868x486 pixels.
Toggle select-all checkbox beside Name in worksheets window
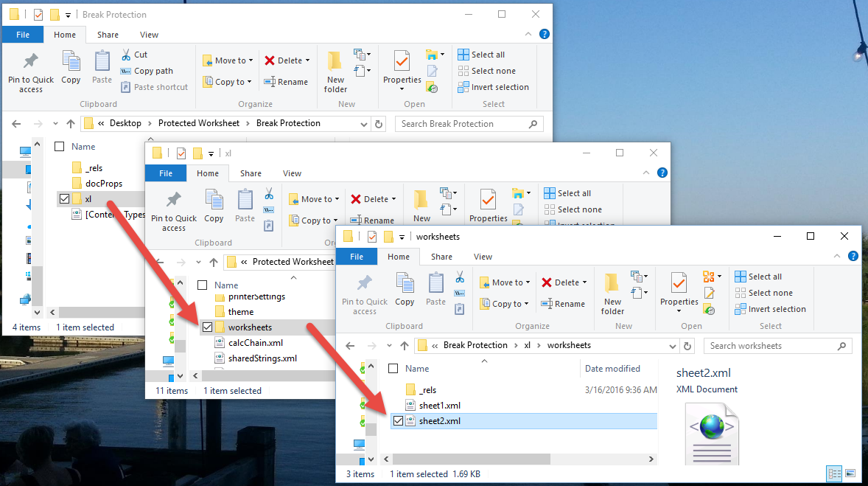(x=393, y=369)
